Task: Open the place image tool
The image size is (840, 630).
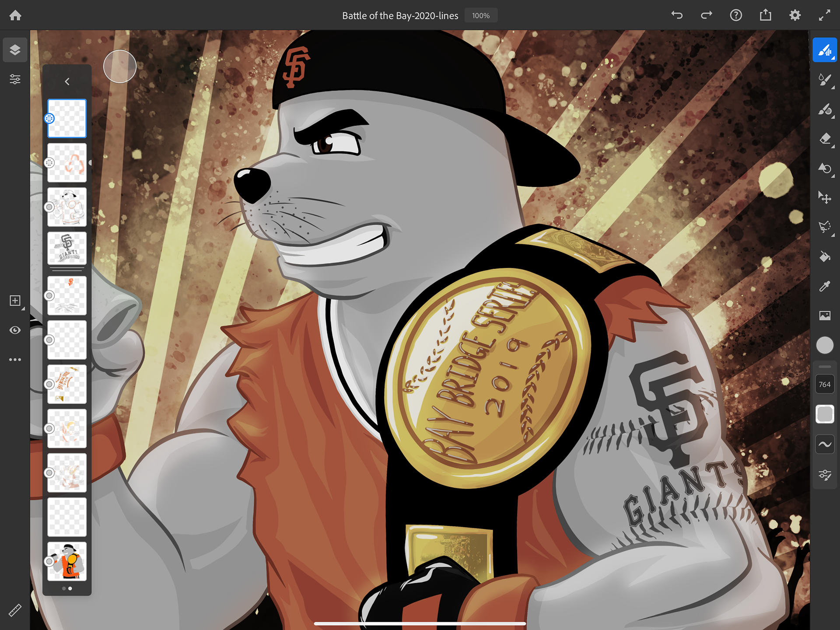Action: (x=824, y=316)
